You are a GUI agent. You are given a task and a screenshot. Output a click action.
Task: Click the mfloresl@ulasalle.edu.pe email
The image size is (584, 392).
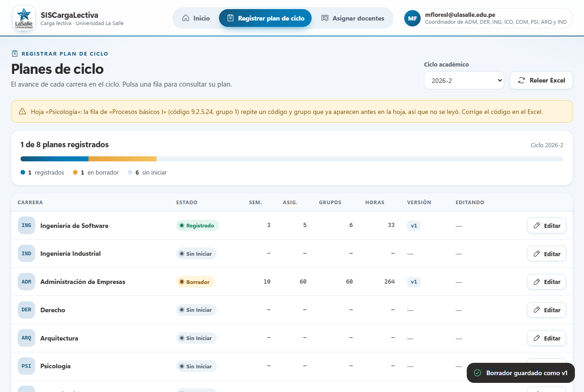(x=460, y=15)
